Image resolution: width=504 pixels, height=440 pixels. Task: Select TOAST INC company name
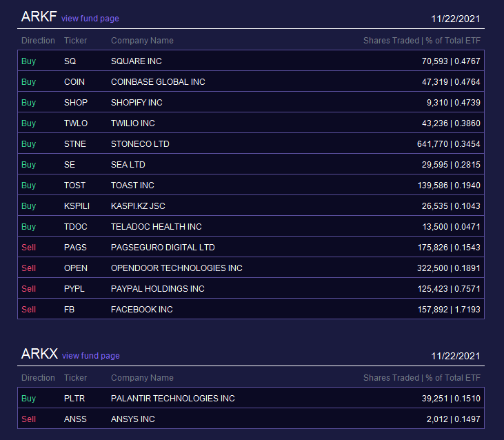(132, 186)
